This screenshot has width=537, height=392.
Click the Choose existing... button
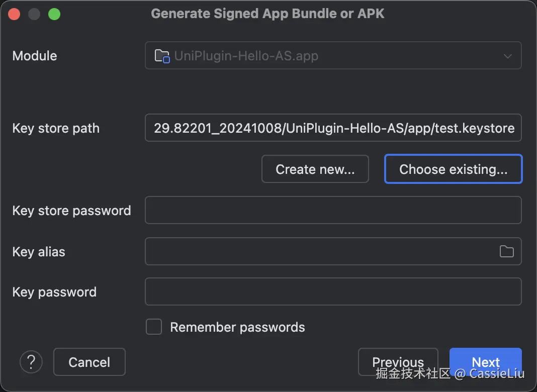(453, 169)
